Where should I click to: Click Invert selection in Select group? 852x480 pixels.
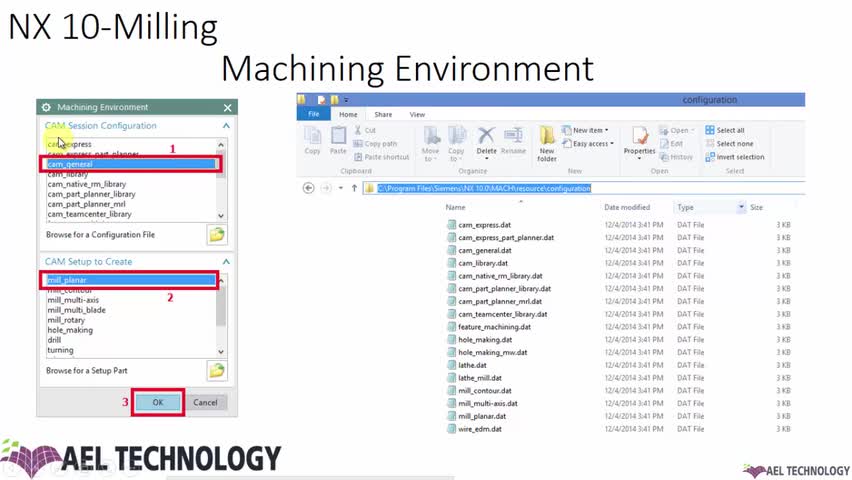(x=735, y=157)
